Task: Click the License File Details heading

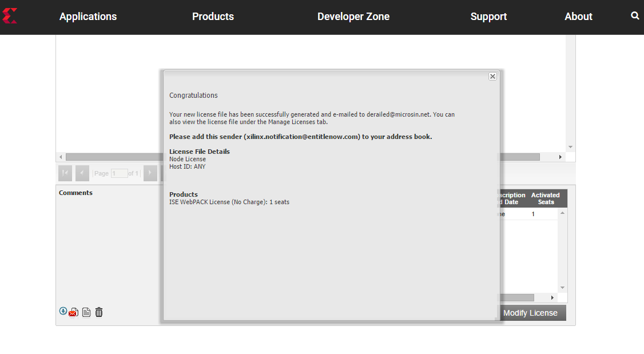Action: point(200,152)
